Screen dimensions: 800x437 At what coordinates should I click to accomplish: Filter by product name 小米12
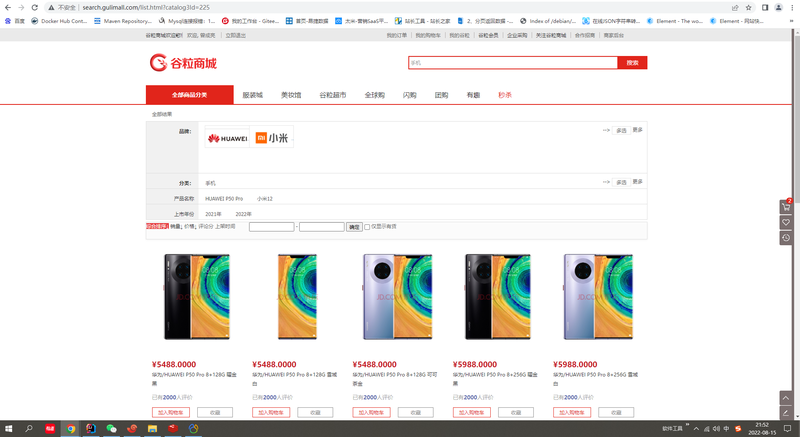[265, 199]
